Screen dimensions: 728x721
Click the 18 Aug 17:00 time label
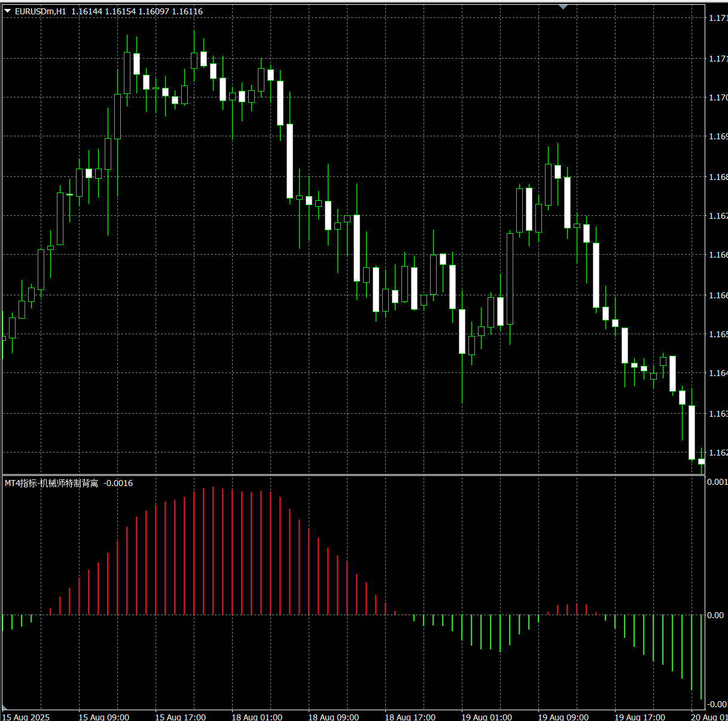410,717
